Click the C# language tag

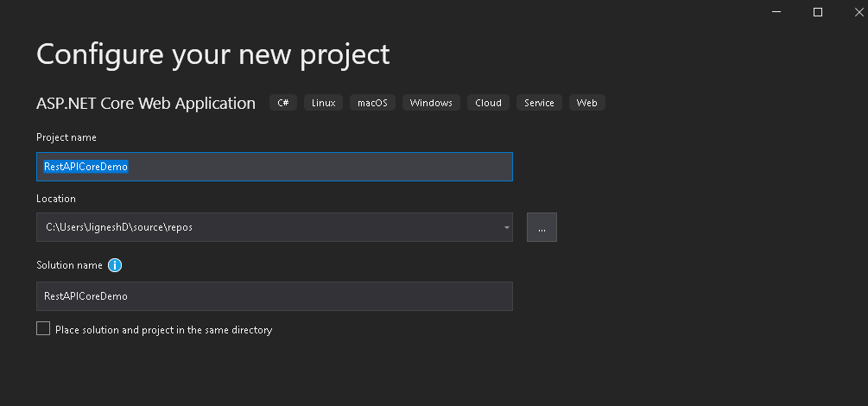283,103
